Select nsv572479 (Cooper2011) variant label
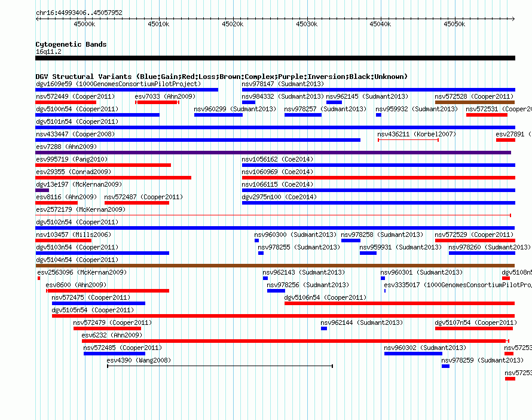Viewport: 532px width, 420px height. 112,322
